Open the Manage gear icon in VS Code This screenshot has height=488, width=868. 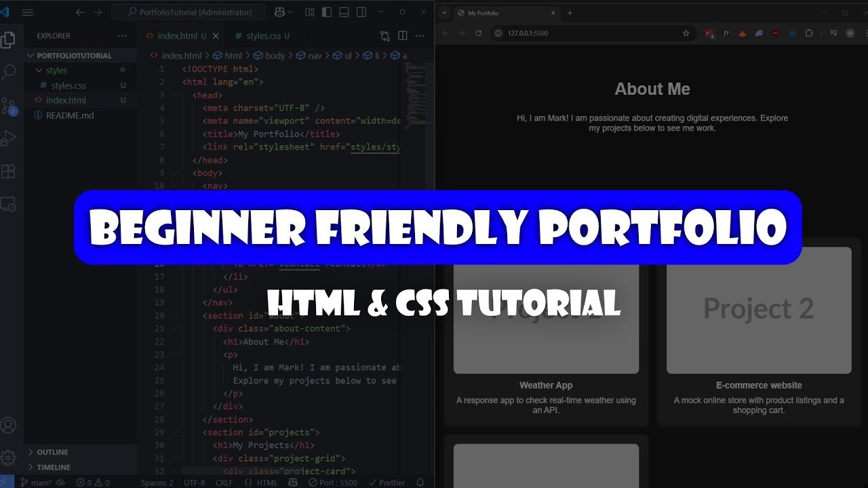(x=8, y=457)
